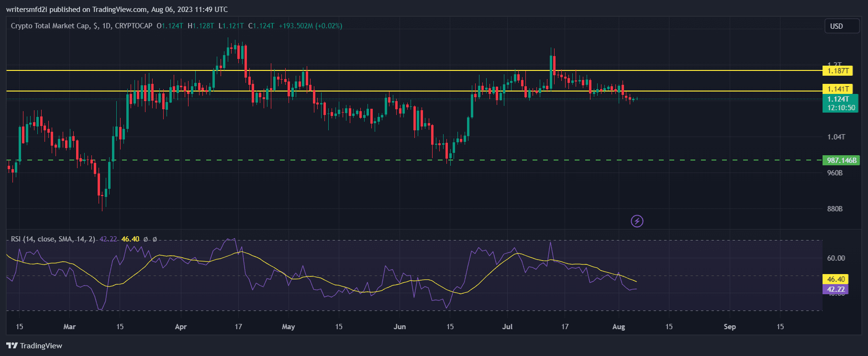Click the writersmfd2i published header text
The width and height of the screenshot is (868, 356).
(x=117, y=10)
